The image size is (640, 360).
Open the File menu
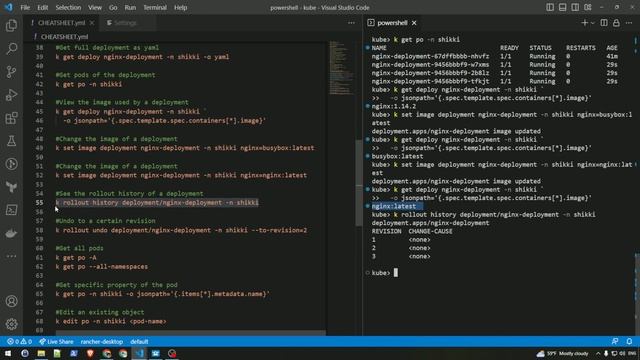[x=25, y=7]
